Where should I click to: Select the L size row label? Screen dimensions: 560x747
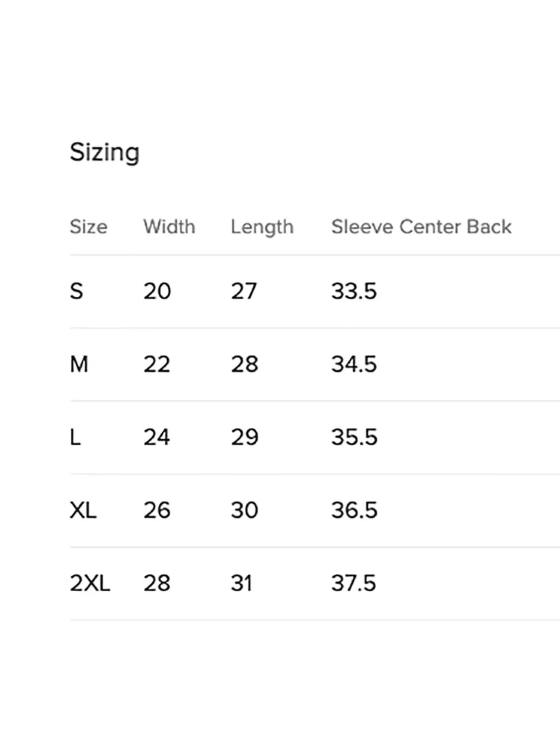(x=75, y=437)
